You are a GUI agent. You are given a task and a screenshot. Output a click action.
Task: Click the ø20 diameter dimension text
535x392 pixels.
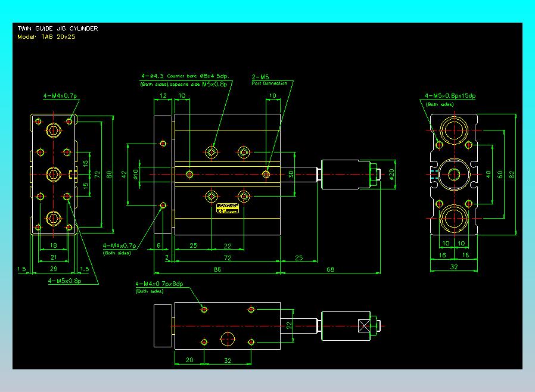pos(392,173)
